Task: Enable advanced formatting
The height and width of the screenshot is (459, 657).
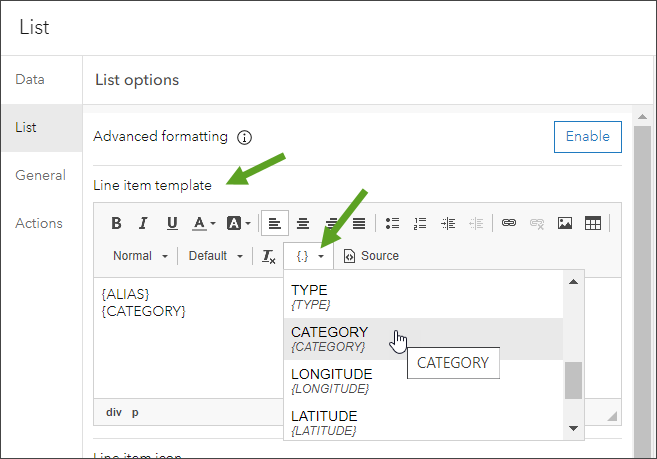Action: [588, 137]
